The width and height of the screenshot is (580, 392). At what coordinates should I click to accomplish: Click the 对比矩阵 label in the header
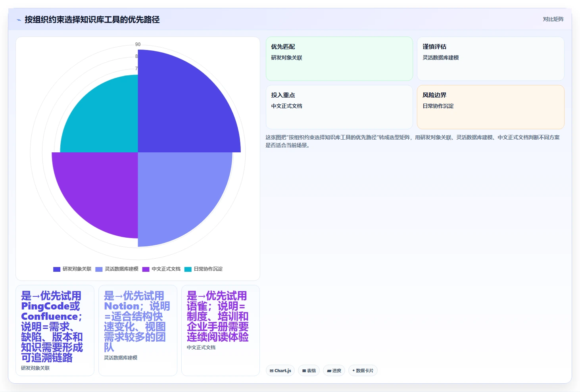[x=553, y=19]
